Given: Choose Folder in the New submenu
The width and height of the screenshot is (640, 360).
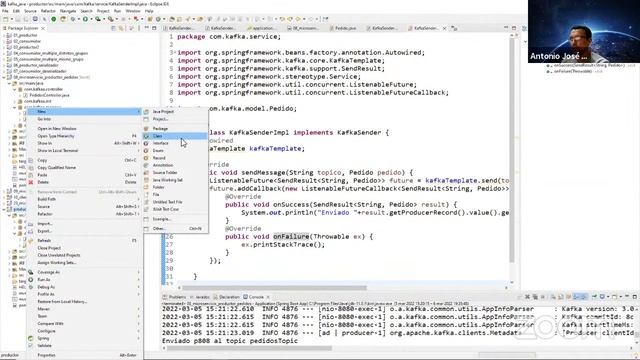Looking at the screenshot, I should [176, 187].
